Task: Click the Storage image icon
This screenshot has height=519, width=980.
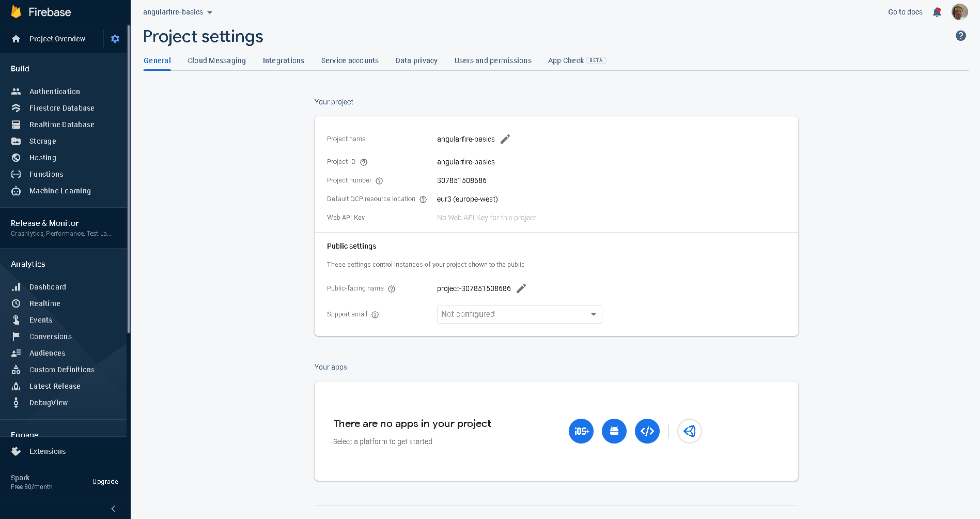Action: click(16, 141)
